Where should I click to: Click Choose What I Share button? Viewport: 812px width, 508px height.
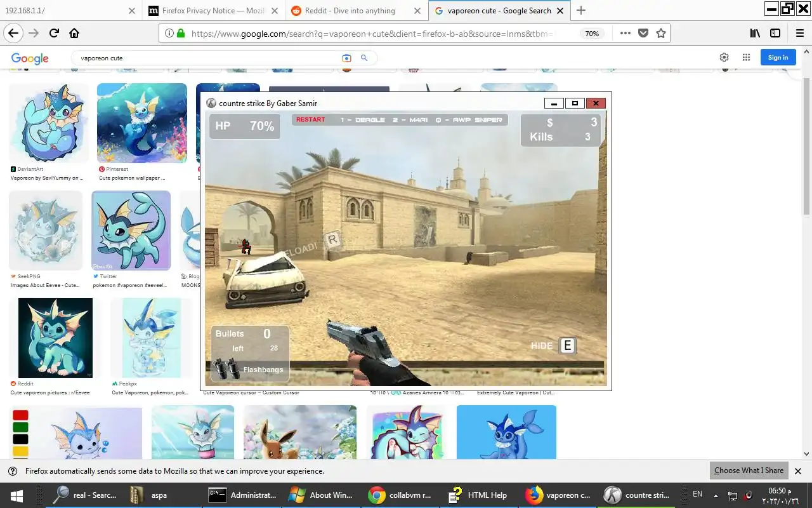pyautogui.click(x=749, y=471)
